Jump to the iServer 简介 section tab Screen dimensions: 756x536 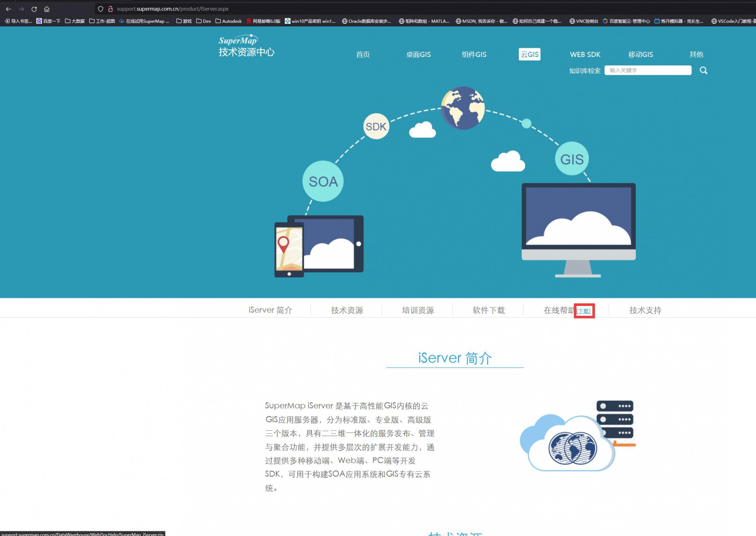[x=271, y=310]
